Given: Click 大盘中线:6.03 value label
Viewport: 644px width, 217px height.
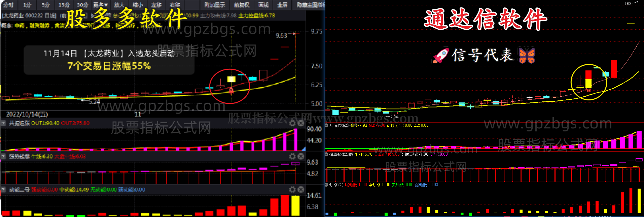Looking at the screenshot, I should coord(70,157).
